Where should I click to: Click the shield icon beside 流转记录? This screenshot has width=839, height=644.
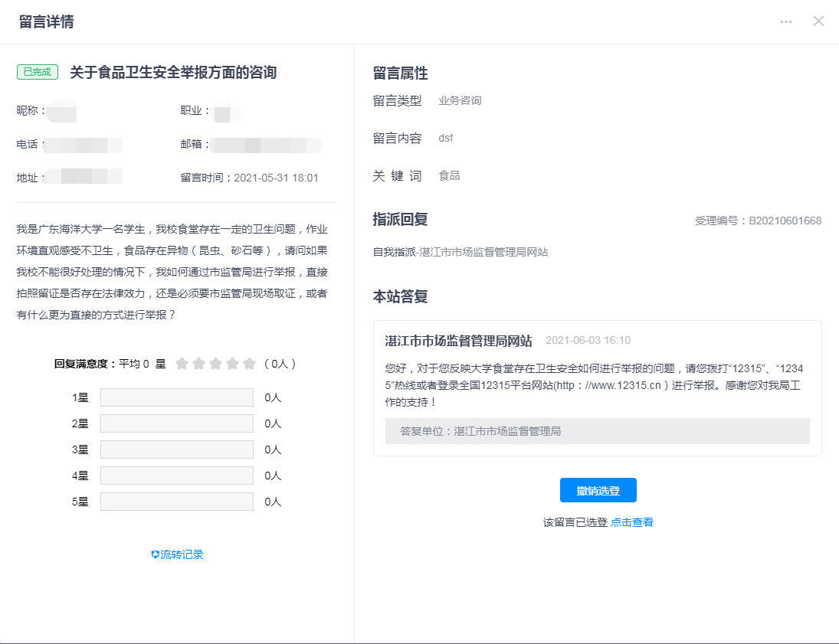click(x=155, y=554)
